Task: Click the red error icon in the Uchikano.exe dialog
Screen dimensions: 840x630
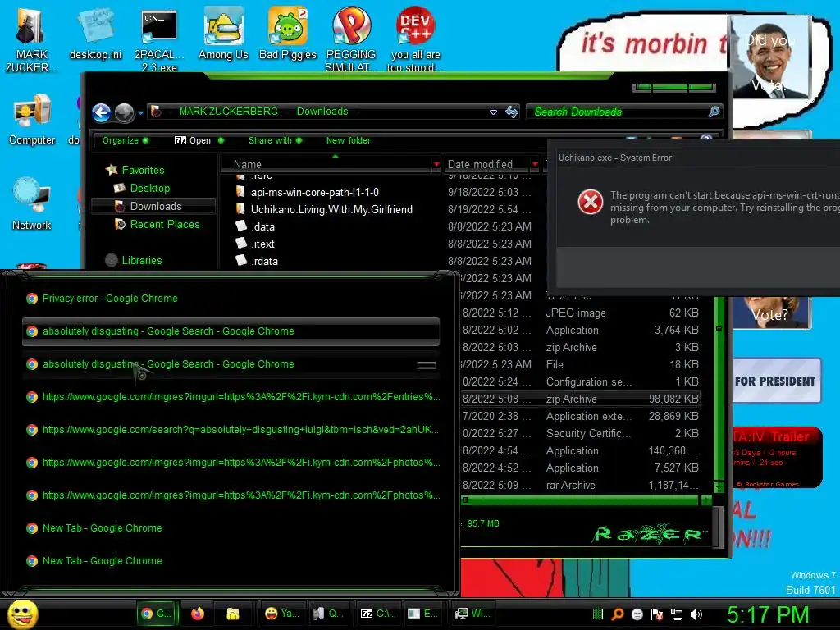Action: click(x=591, y=202)
